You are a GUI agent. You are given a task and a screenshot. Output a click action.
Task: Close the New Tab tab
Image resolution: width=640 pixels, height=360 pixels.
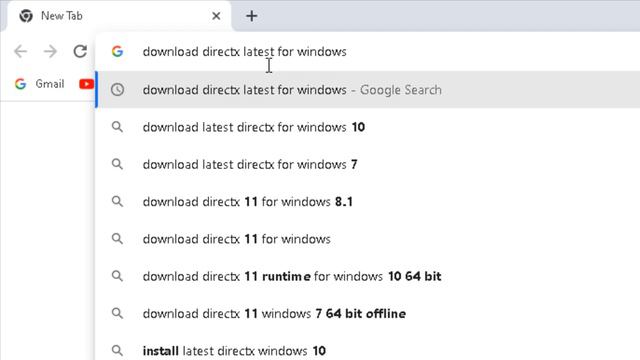[x=216, y=16]
